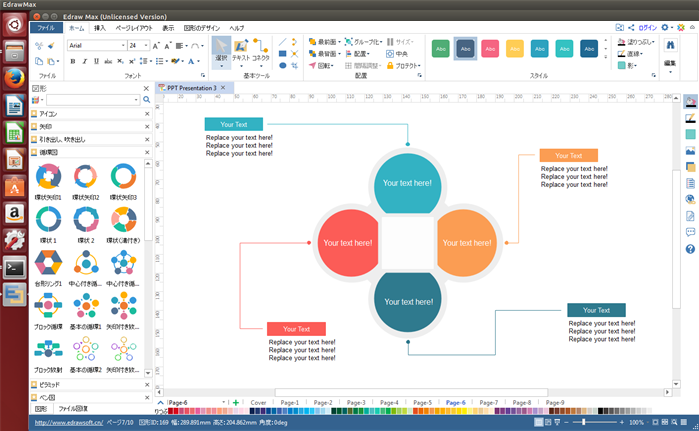Toggle underline text formatting
This screenshot has height=431, width=699.
coord(97,62)
